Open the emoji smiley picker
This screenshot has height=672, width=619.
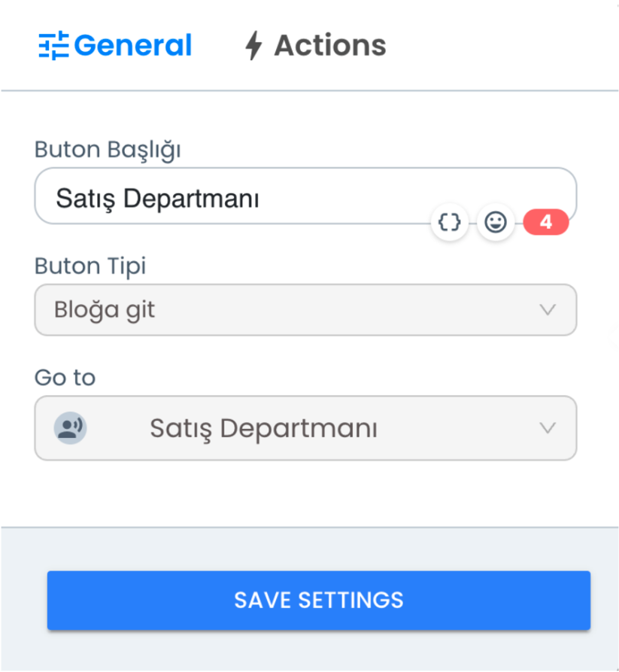pos(496,222)
